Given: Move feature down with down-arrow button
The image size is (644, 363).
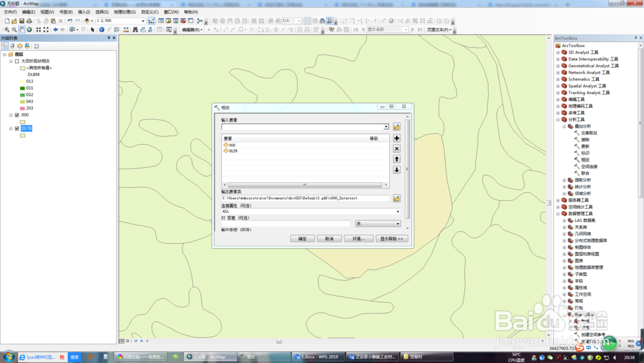Looking at the screenshot, I should pyautogui.click(x=397, y=170).
